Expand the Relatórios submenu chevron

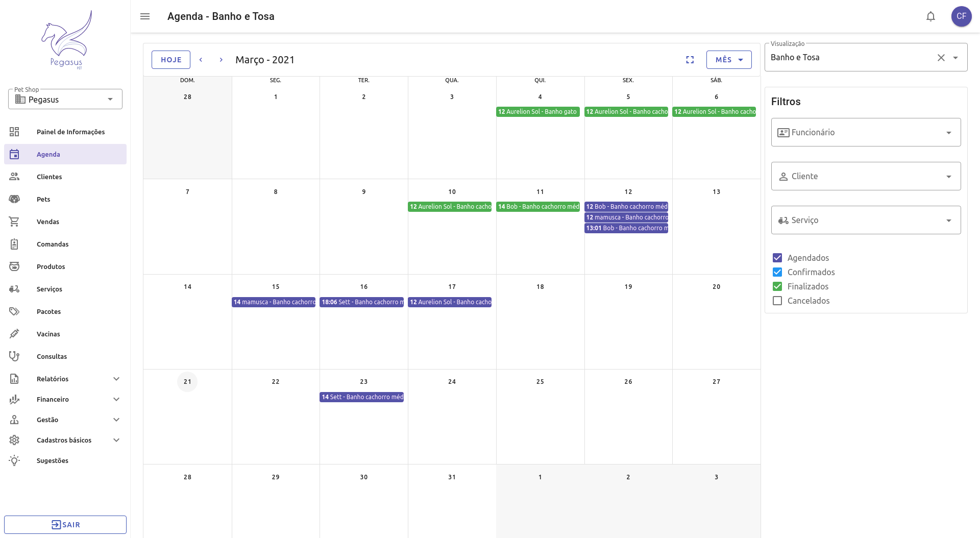click(116, 379)
